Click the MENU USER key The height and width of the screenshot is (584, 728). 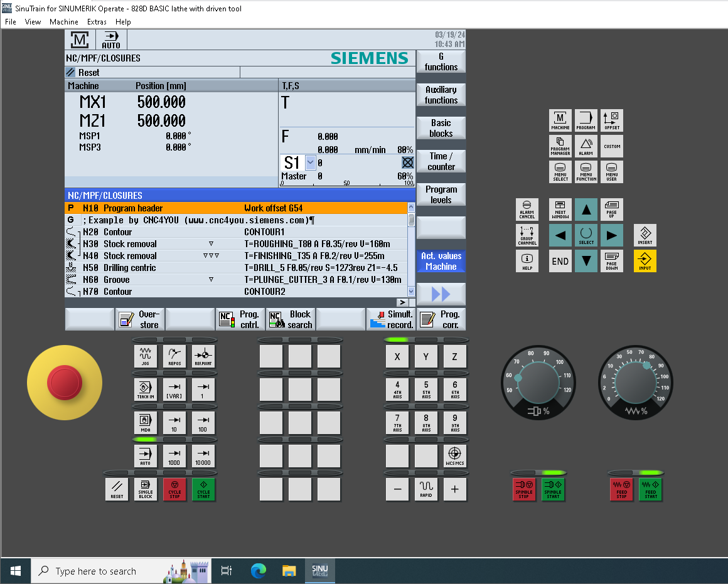coord(612,173)
